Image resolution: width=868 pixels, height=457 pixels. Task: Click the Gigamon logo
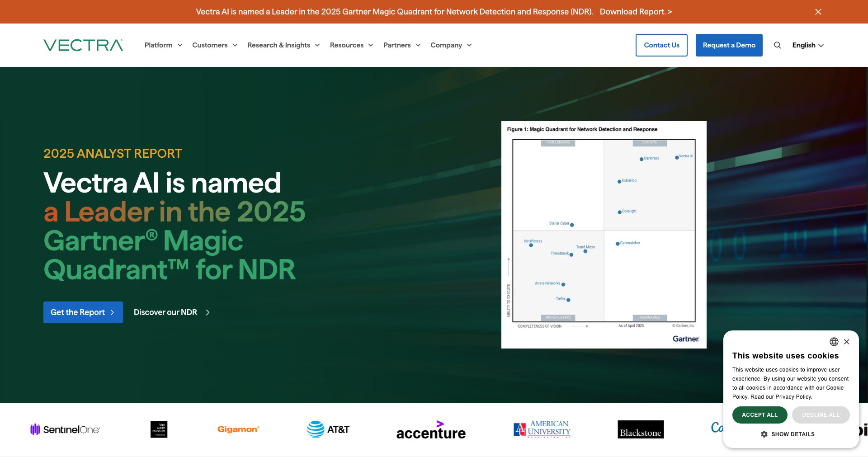[238, 429]
